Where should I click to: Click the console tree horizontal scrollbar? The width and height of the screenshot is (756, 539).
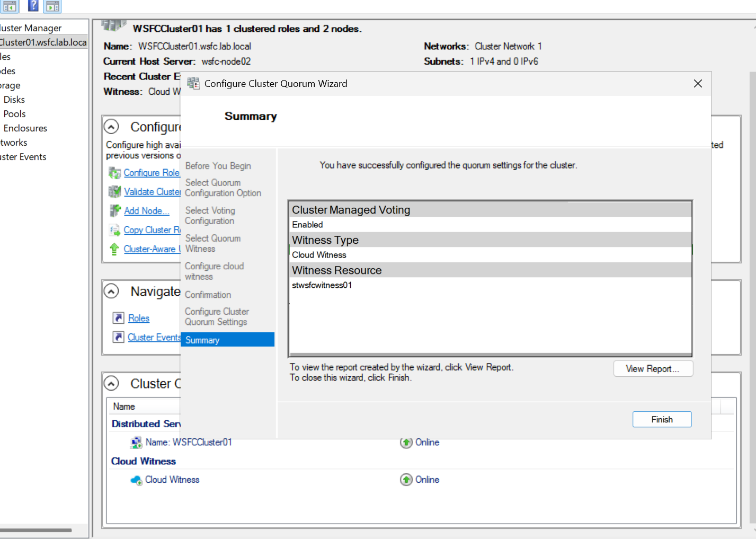[x=35, y=529]
